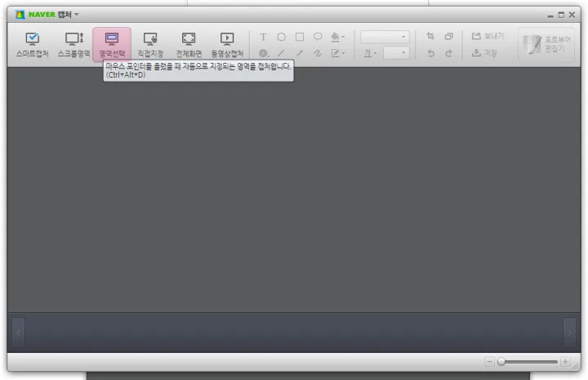The width and height of the screenshot is (588, 380).
Task: Select the freehand curve tool
Action: pos(318,53)
